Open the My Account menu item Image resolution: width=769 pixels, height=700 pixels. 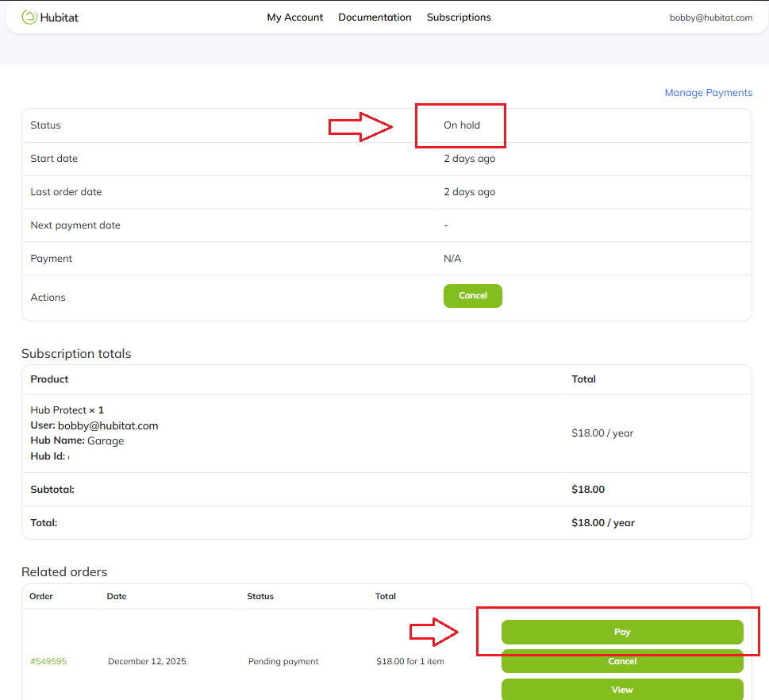pos(294,17)
